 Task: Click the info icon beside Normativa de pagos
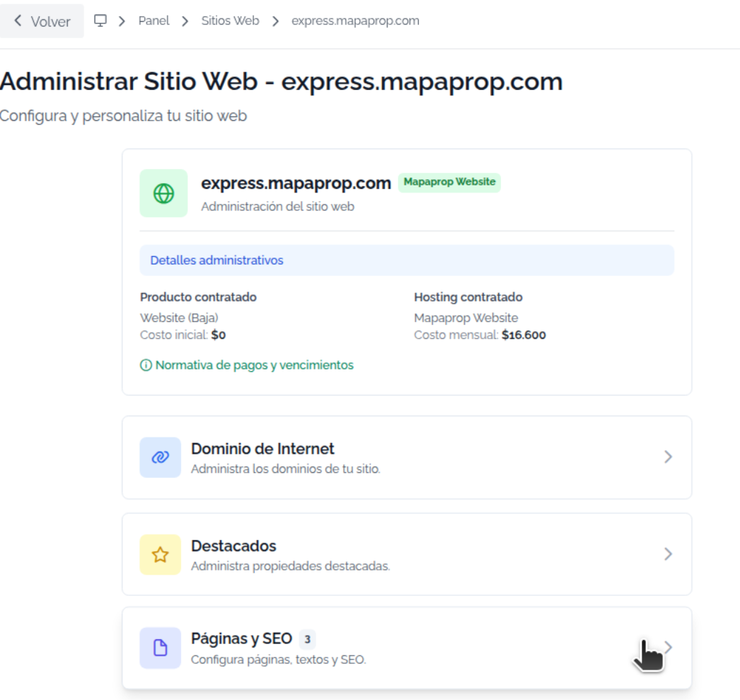146,365
